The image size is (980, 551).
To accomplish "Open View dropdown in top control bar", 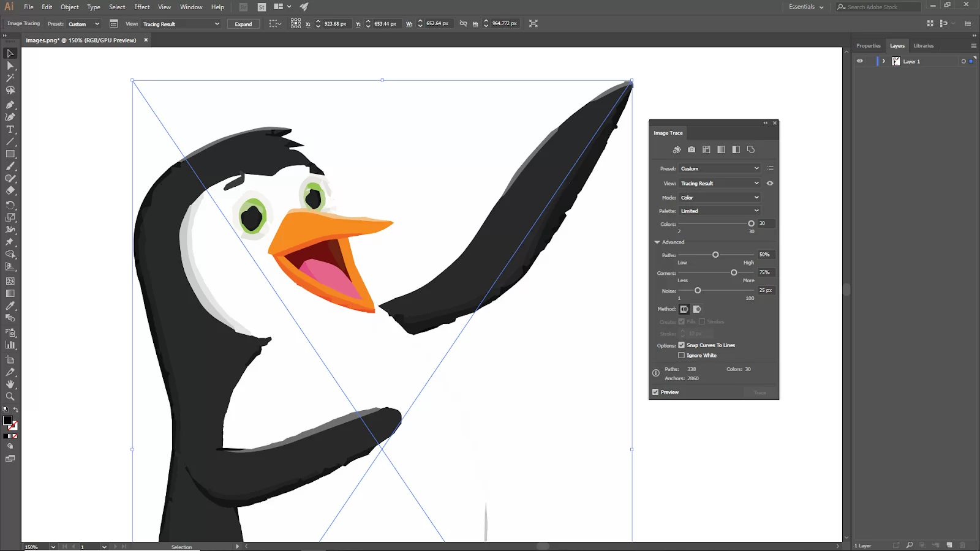I will click(x=181, y=24).
